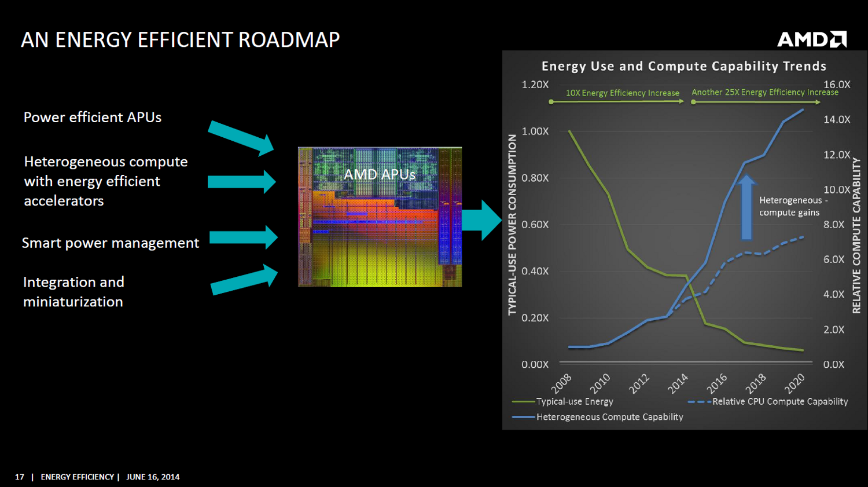
Task: Click the Typical-Use Power Consumption axis title
Action: [512, 225]
